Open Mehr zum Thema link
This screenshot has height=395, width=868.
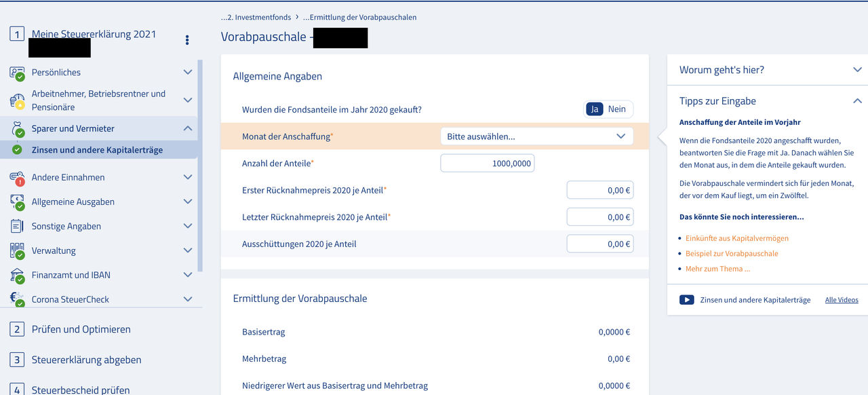(x=718, y=269)
